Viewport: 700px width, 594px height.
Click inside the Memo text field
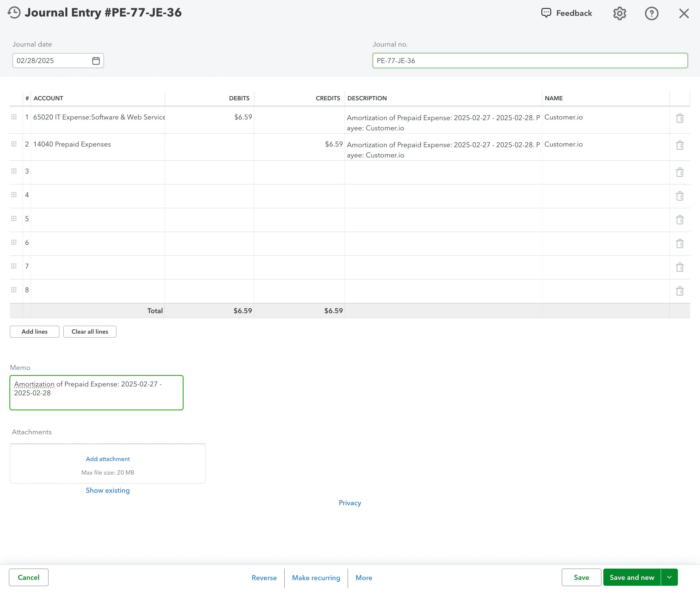tap(96, 392)
